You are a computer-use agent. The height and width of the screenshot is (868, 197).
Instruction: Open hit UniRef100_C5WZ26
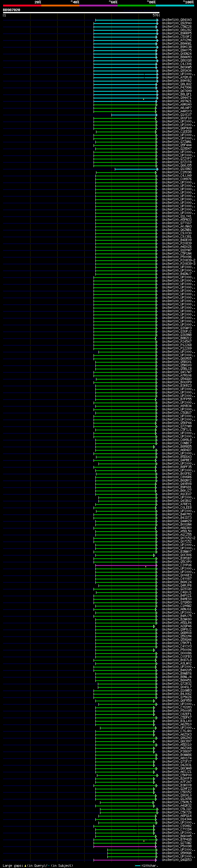pyautogui.click(x=177, y=26)
